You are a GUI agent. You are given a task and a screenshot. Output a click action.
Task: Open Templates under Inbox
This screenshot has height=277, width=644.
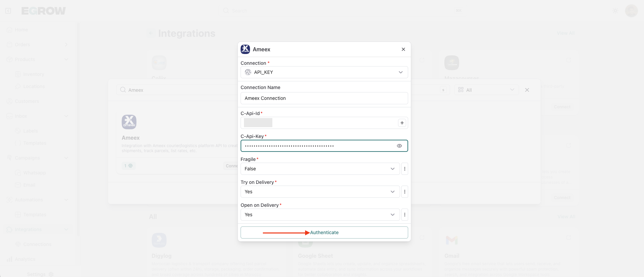pos(34,143)
